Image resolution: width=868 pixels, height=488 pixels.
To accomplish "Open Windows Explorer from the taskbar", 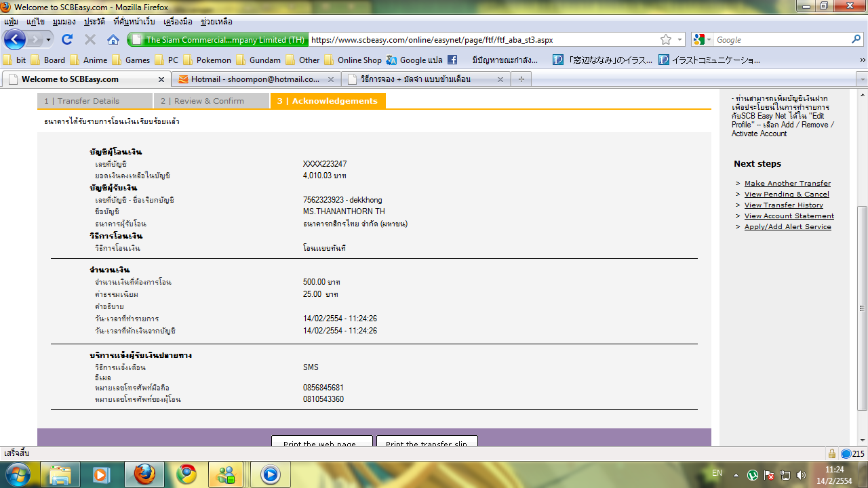I will point(60,474).
